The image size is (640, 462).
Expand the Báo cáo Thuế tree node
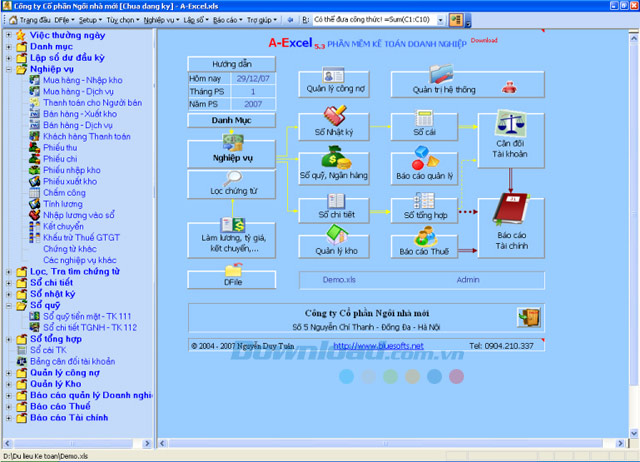click(x=9, y=406)
